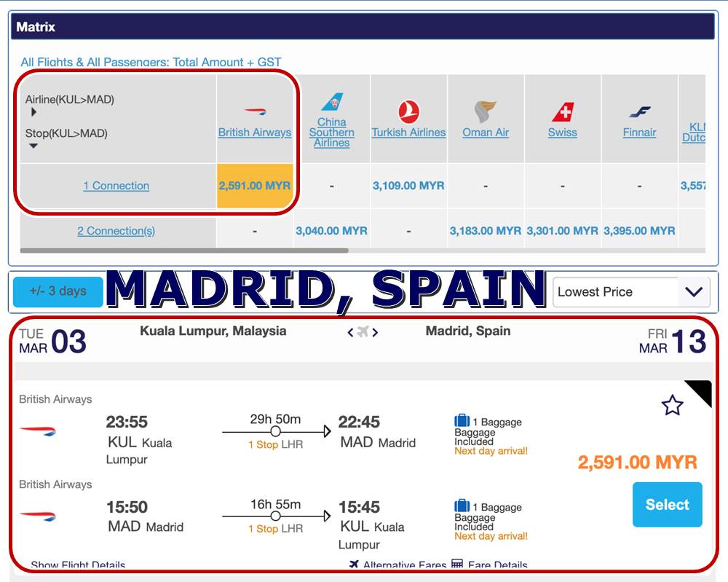Click the orange 2,591.00 MYR total price
Image resolution: width=728 pixels, height=582 pixels.
pos(638,462)
